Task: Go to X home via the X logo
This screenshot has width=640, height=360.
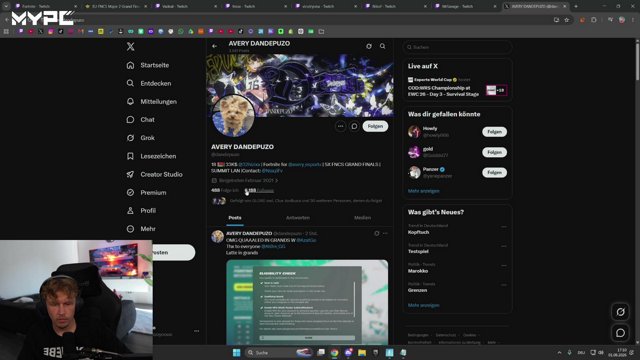Action: point(130,47)
